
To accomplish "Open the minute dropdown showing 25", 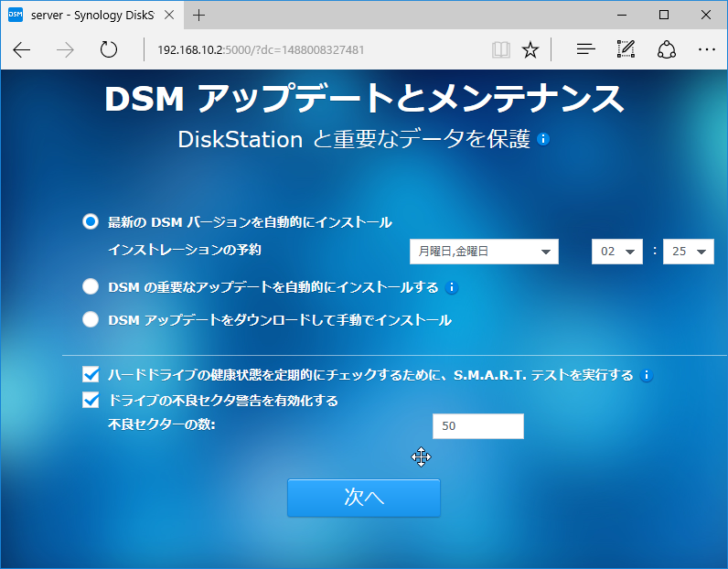I will (689, 252).
